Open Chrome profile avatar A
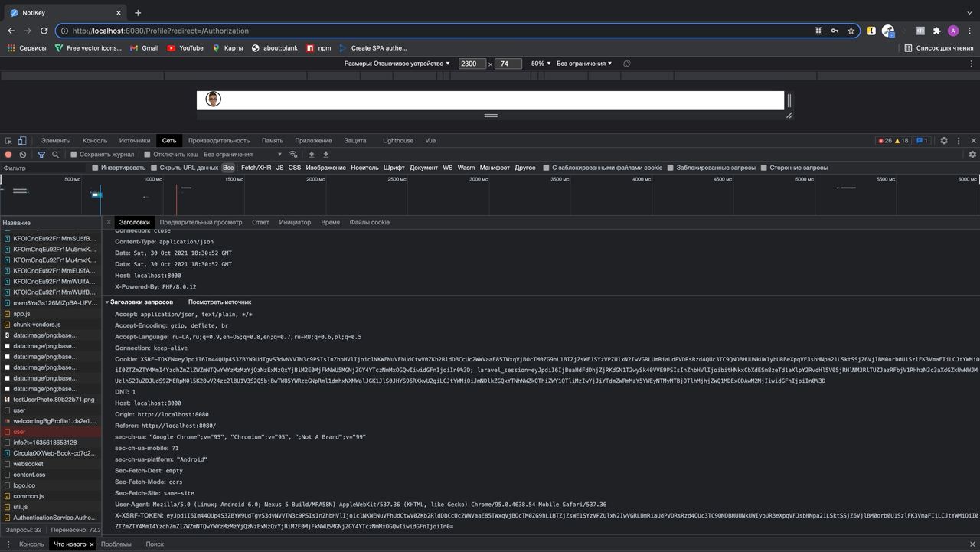Image resolution: width=980 pixels, height=552 pixels. [x=953, y=31]
